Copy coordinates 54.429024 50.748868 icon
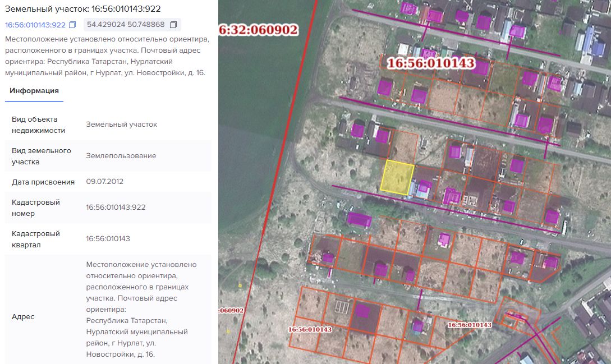Image resolution: width=611 pixels, height=364 pixels. pyautogui.click(x=173, y=25)
